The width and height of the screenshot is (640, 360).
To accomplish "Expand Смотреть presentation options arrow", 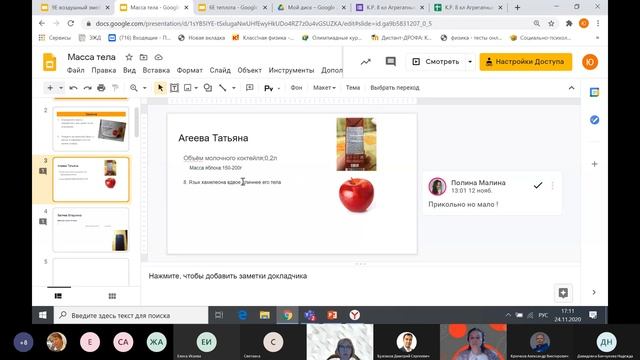I will click(470, 62).
